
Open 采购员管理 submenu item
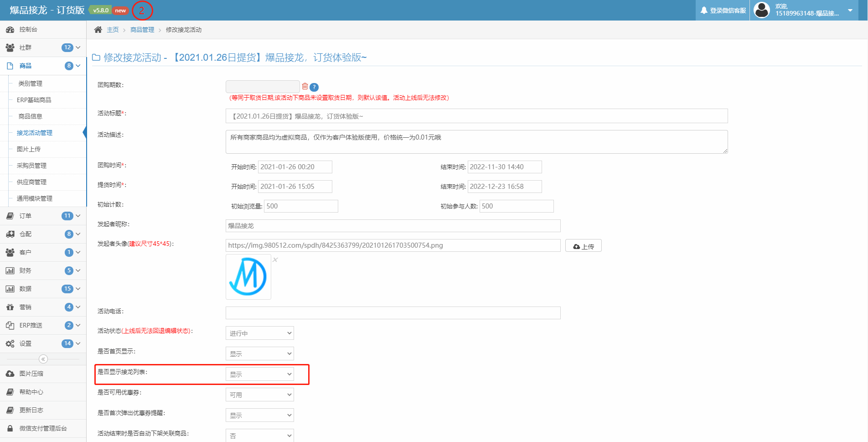(x=31, y=166)
